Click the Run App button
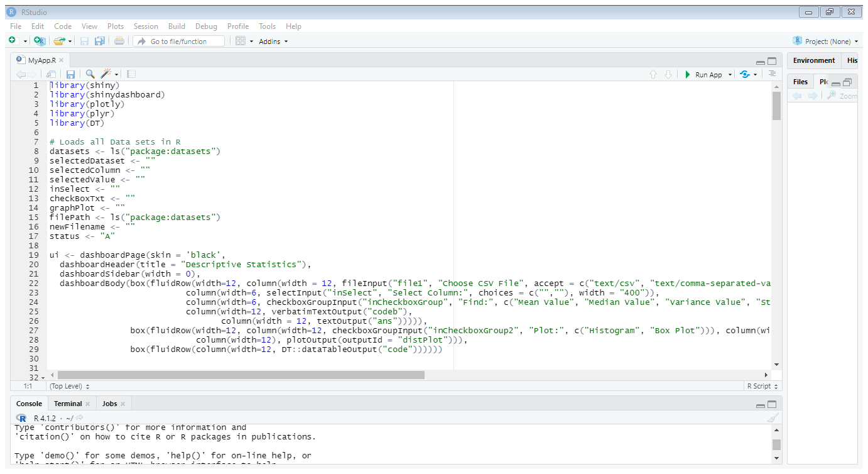The width and height of the screenshot is (868, 474). (x=708, y=74)
